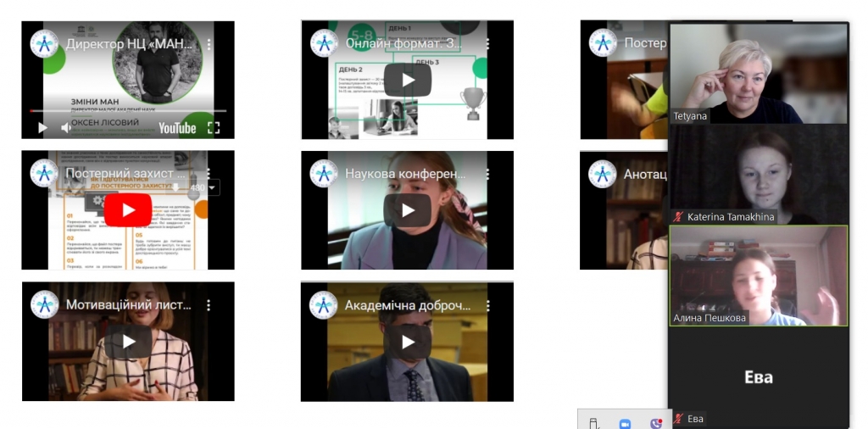868x429 pixels.
Task: Click download arrow on «Постерний захист» video
Action: pos(175,187)
